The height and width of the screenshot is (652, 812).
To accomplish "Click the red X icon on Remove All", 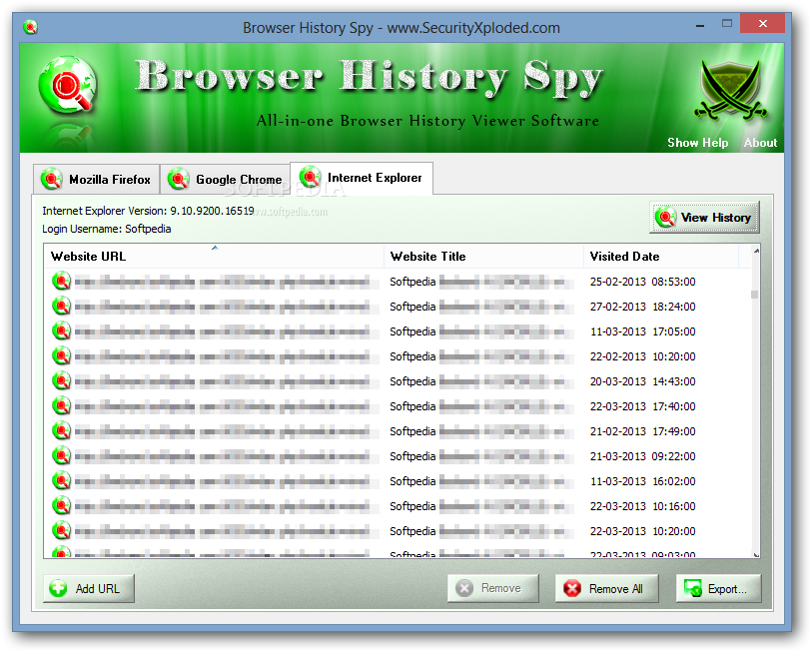I will point(572,589).
